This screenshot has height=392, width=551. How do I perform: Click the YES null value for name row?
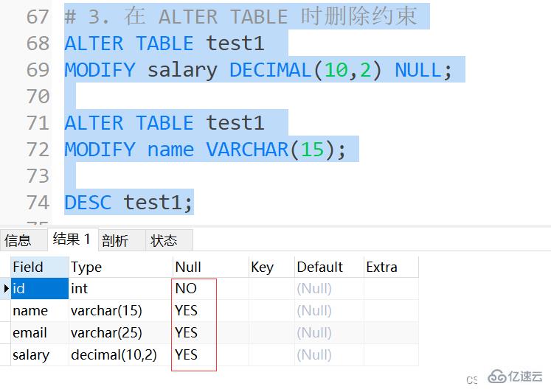[x=186, y=311]
